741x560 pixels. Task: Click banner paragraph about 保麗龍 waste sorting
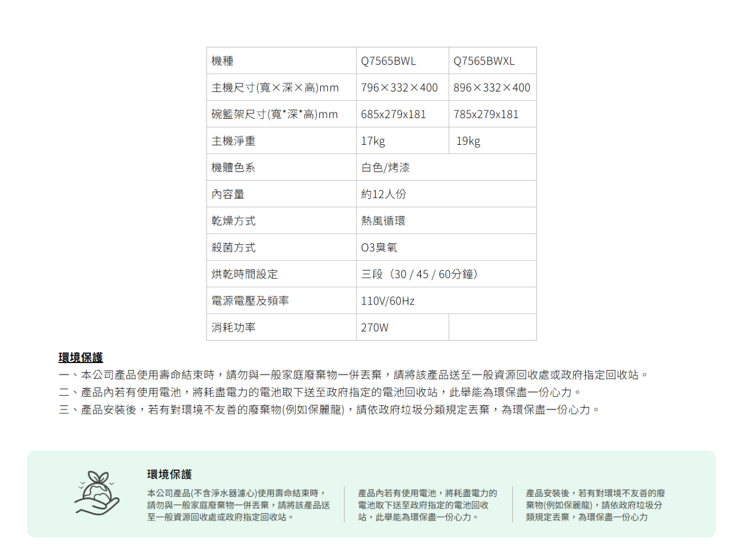[595, 505]
